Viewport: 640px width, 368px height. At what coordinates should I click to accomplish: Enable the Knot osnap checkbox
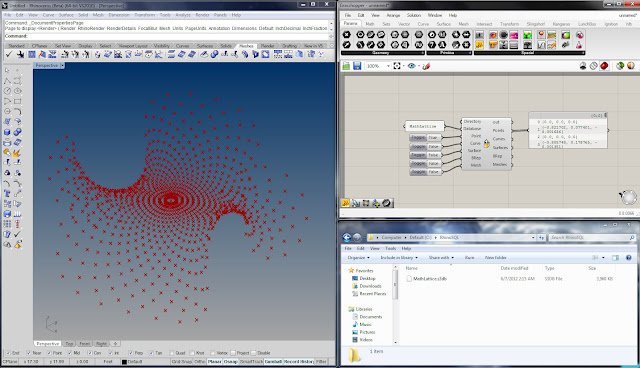pos(192,353)
